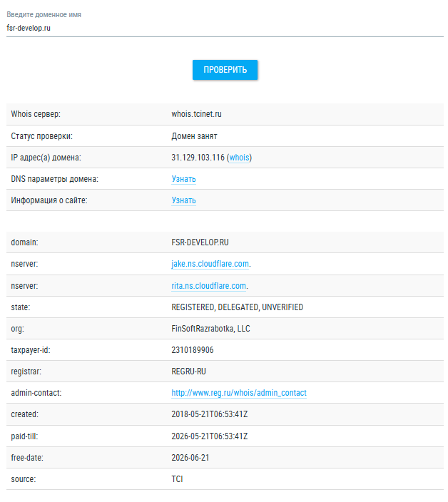Click the 'state:' field label
Image resolution: width=448 pixels, height=502 pixels.
(21, 307)
